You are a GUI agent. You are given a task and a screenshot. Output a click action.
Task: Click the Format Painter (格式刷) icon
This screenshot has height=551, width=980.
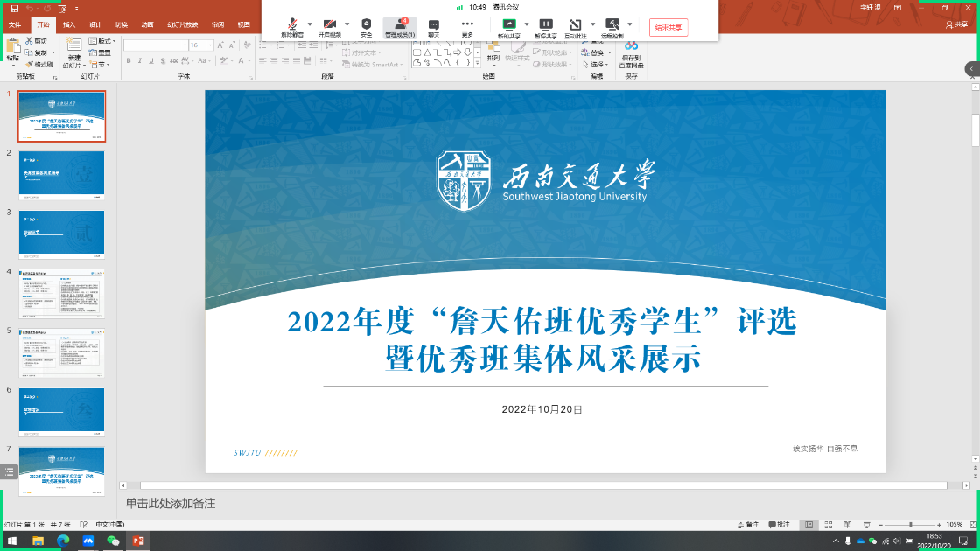tap(40, 65)
